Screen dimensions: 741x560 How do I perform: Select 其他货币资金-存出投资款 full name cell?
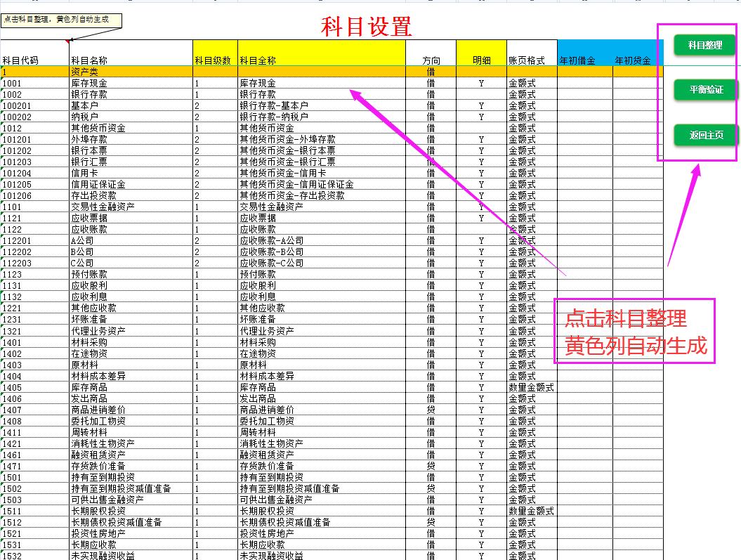click(322, 195)
